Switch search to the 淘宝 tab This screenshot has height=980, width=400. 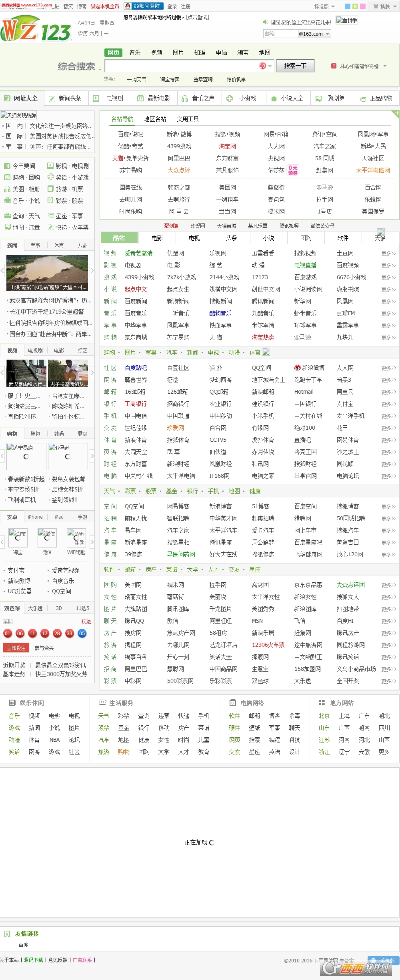[243, 52]
